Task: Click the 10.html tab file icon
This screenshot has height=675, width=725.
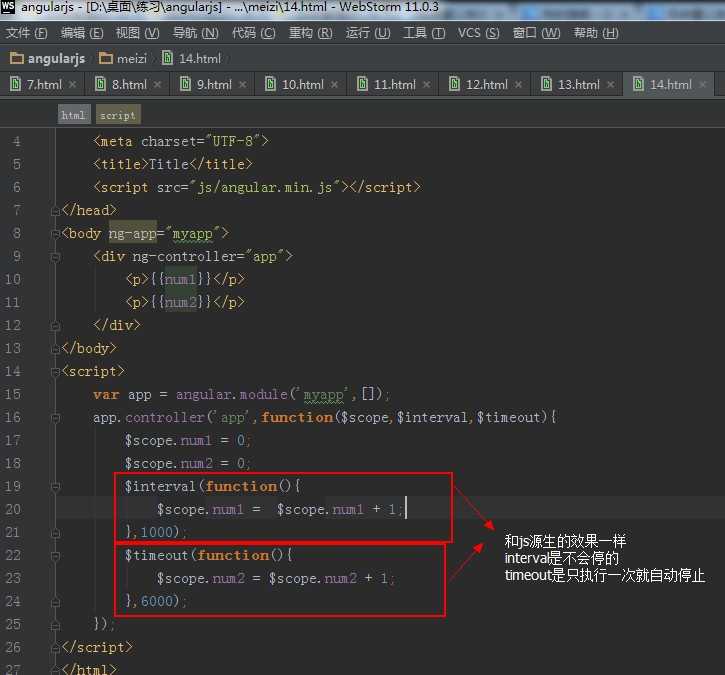Action: 270,84
